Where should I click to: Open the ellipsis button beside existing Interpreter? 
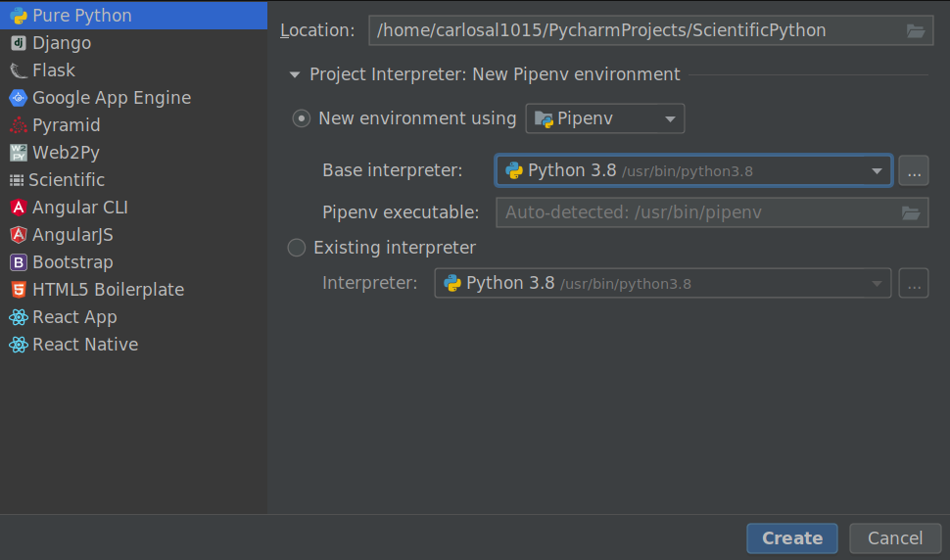pyautogui.click(x=914, y=283)
